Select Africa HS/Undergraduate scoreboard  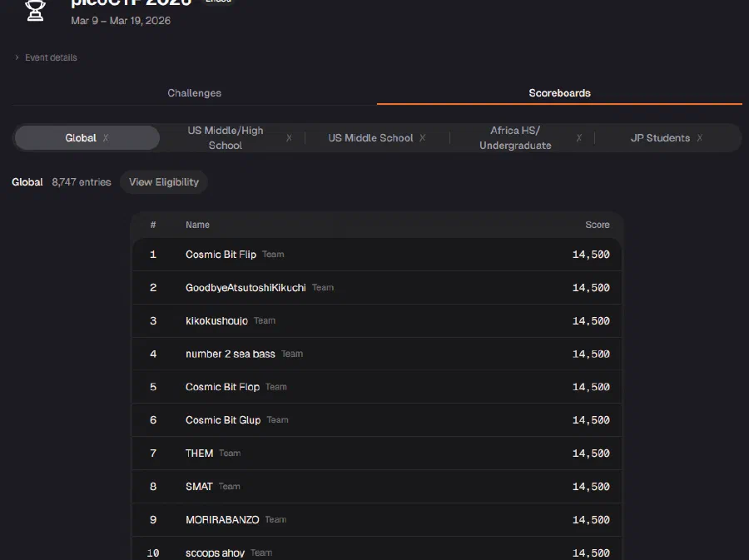[x=515, y=138]
